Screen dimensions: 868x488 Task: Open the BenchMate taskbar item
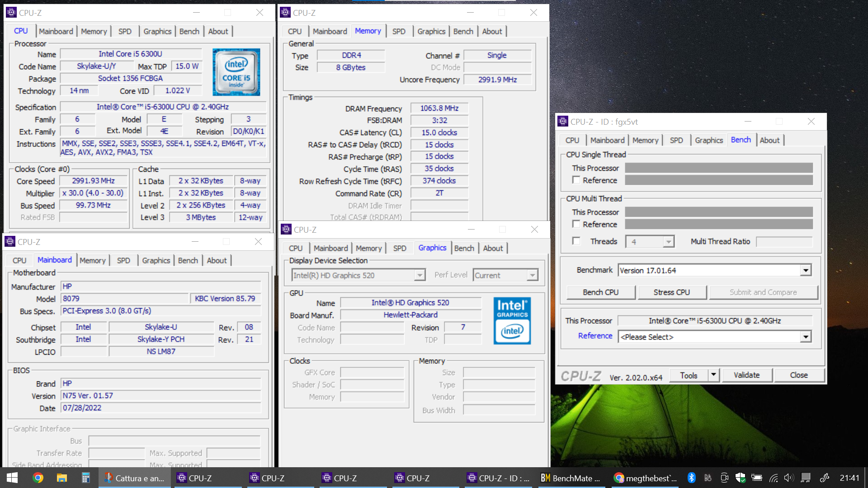click(571, 478)
